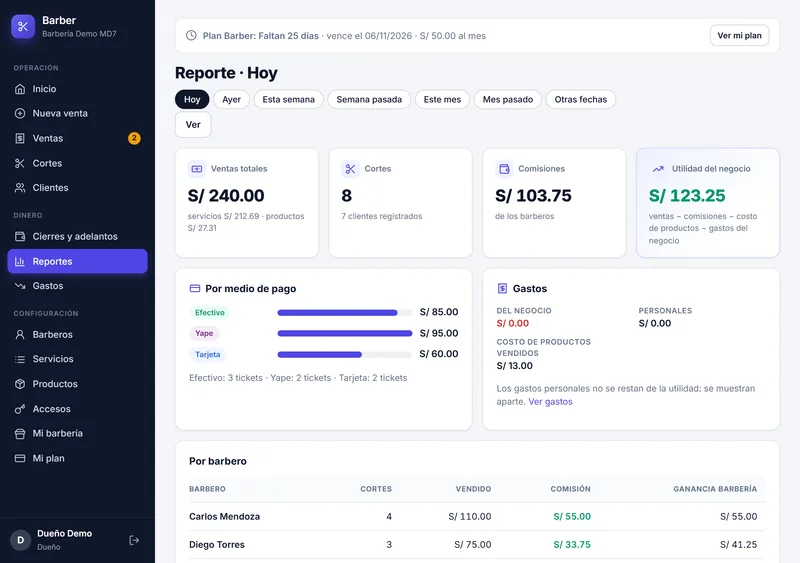Click the Ver mi plan button
Image resolution: width=800 pixels, height=563 pixels.
coord(739,35)
